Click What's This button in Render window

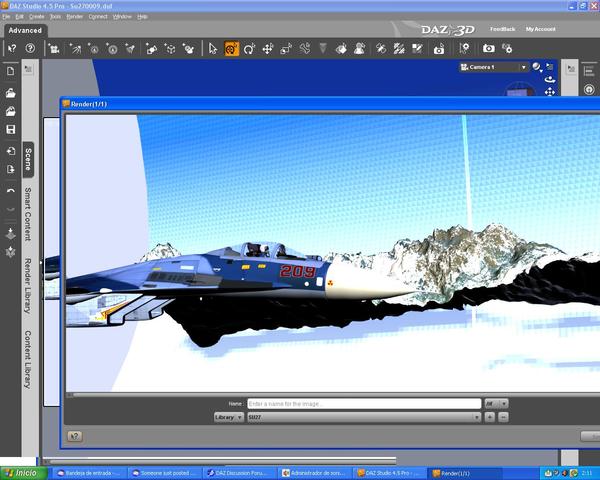(75, 436)
